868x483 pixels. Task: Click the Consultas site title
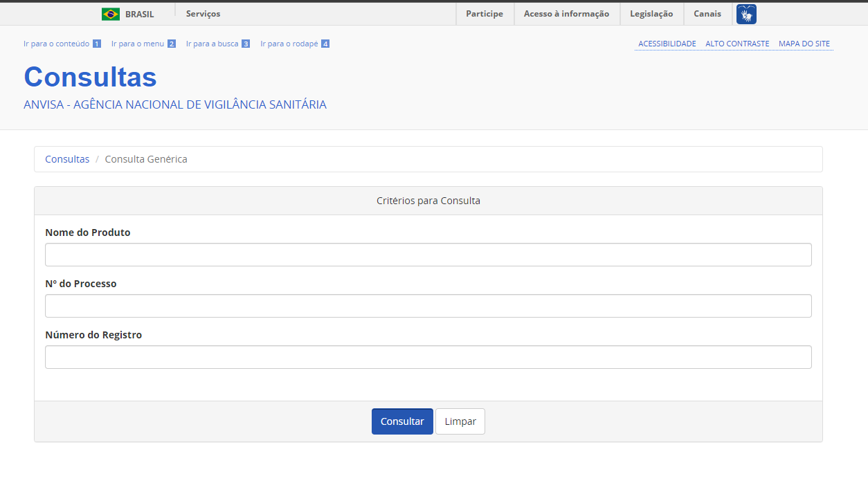pyautogui.click(x=91, y=77)
